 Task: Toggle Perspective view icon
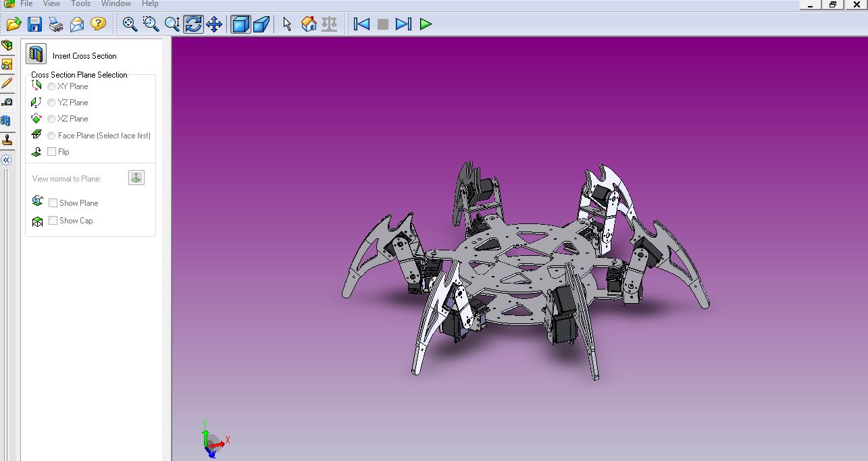pos(261,24)
